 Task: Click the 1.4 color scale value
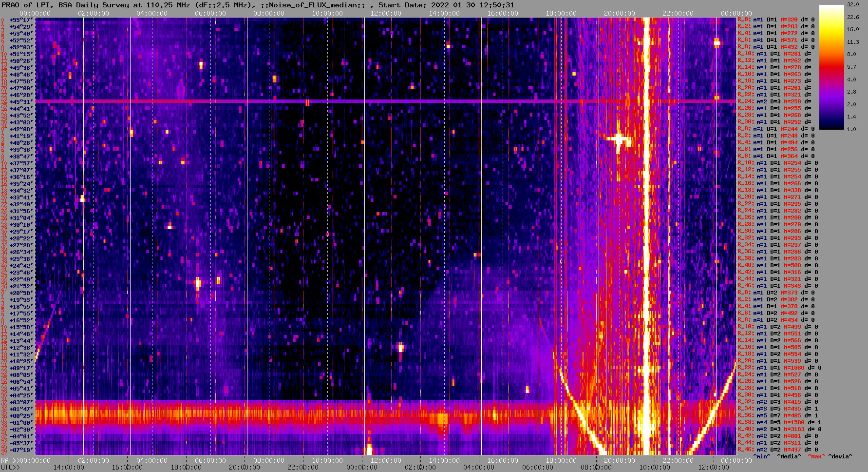point(851,117)
